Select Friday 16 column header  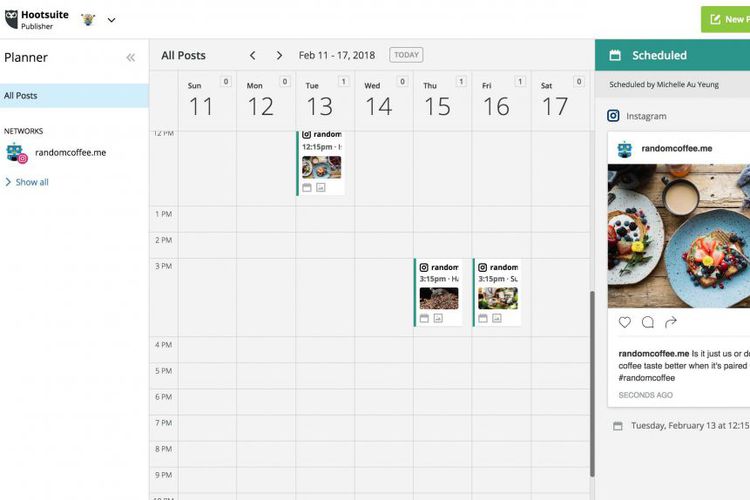pos(501,101)
